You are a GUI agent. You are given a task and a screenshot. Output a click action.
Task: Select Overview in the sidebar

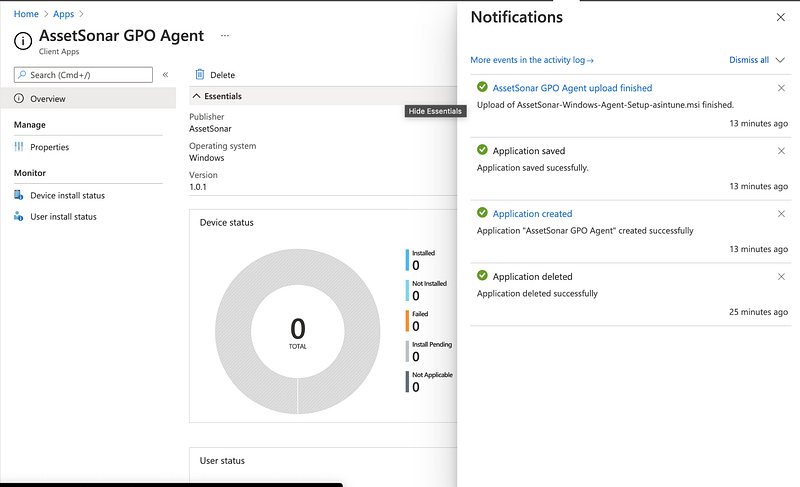[x=88, y=98]
